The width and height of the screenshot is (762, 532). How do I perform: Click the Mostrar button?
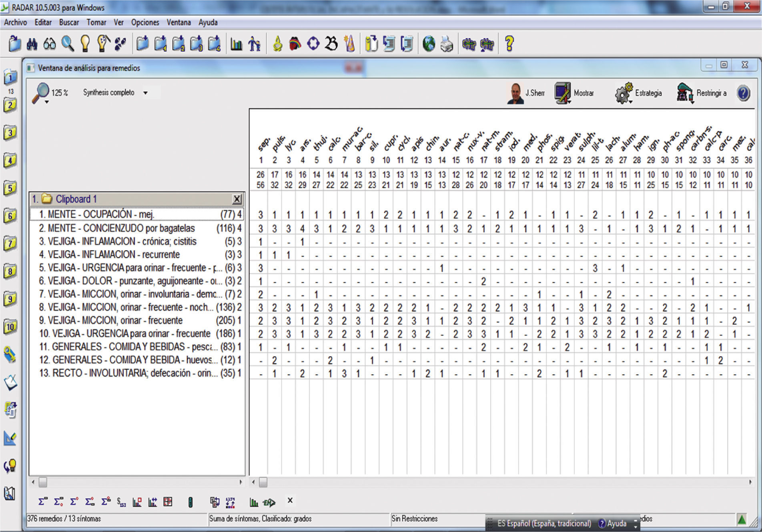pyautogui.click(x=574, y=93)
